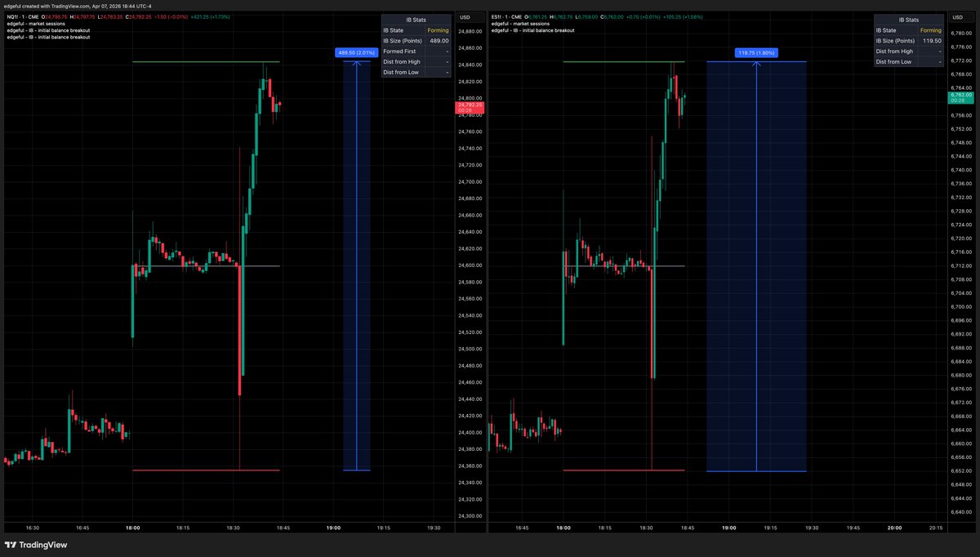Click the 16:45 time label on ES chart
The height and width of the screenshot is (557, 980).
[x=521, y=528]
